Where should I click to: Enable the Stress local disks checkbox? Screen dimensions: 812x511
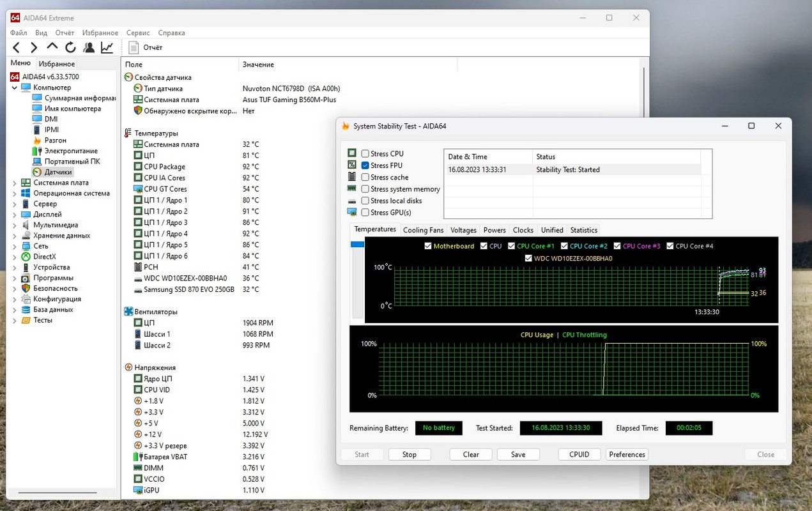[365, 201]
